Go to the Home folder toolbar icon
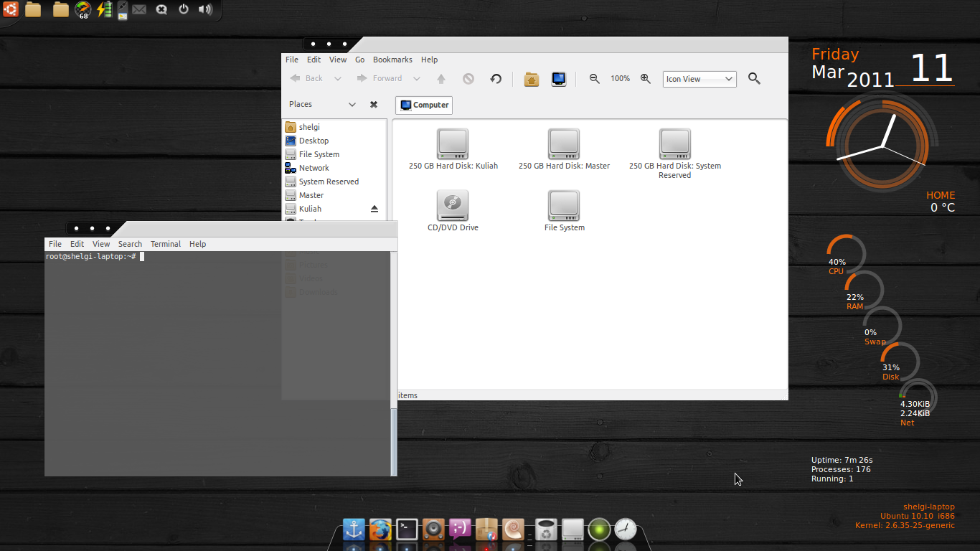 532,79
